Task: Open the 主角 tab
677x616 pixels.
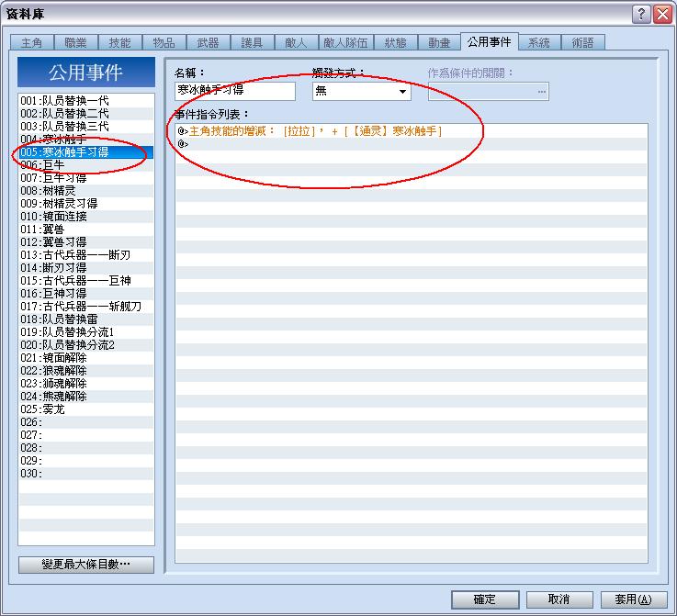Action: coord(31,43)
